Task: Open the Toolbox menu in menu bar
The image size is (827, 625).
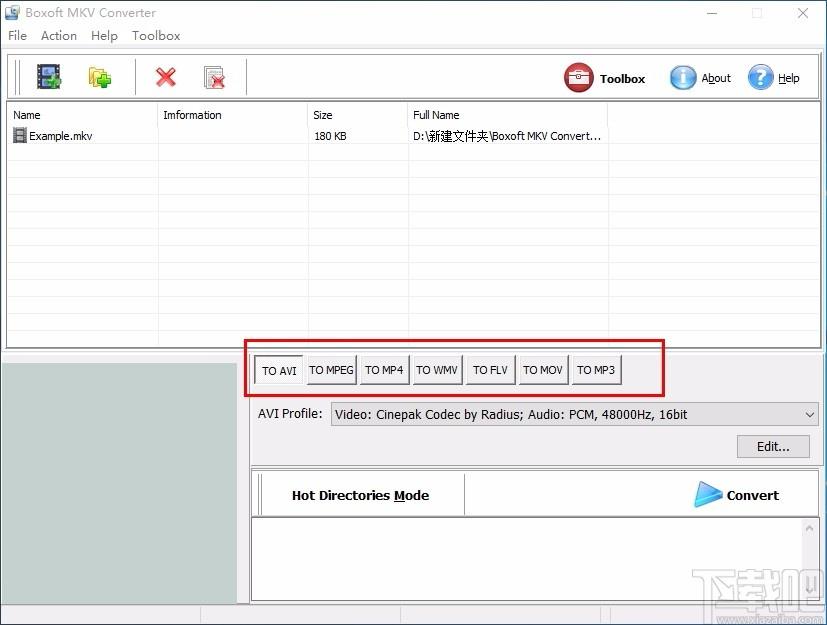Action: 156,36
